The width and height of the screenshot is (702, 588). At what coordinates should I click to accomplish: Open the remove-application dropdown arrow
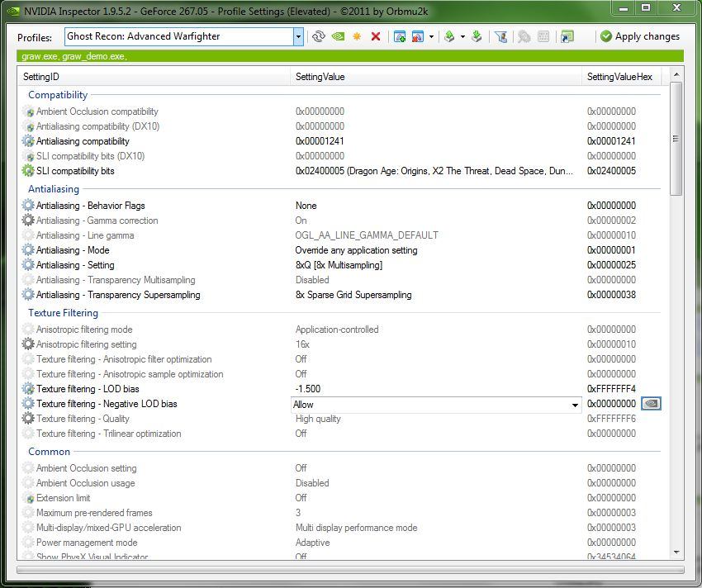point(431,36)
